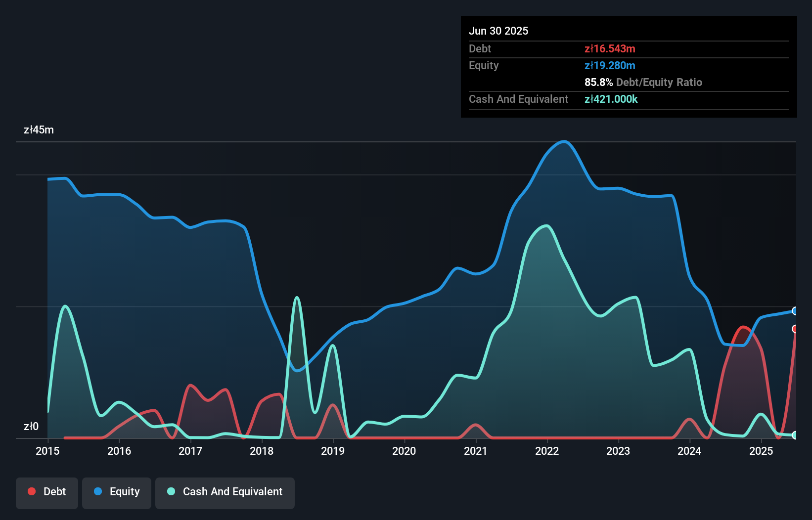812x520 pixels.
Task: Click the 2022 x-axis label
Action: point(547,451)
